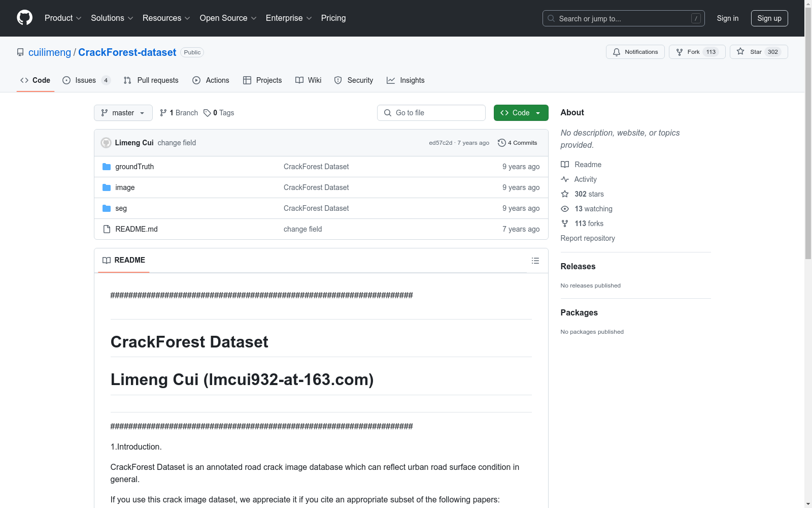The width and height of the screenshot is (812, 508).
Task: Open the image folder
Action: (125, 187)
